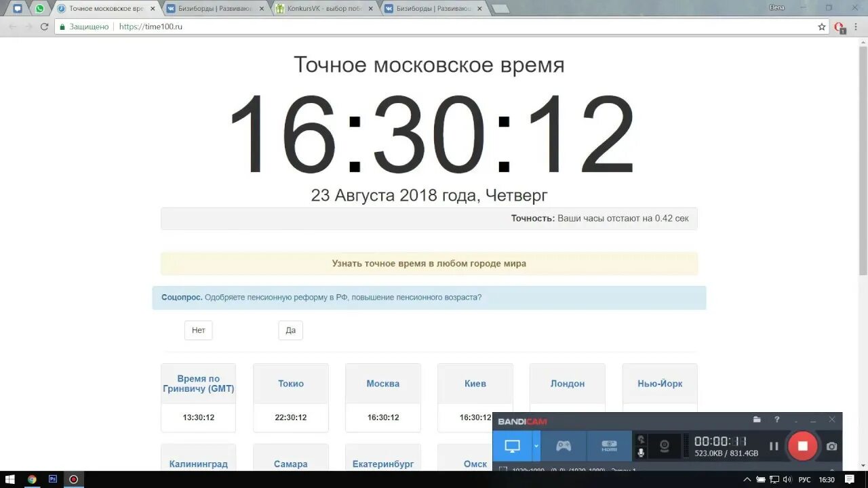The image size is (868, 488).
Task: Open volume tray icon
Action: (787, 480)
